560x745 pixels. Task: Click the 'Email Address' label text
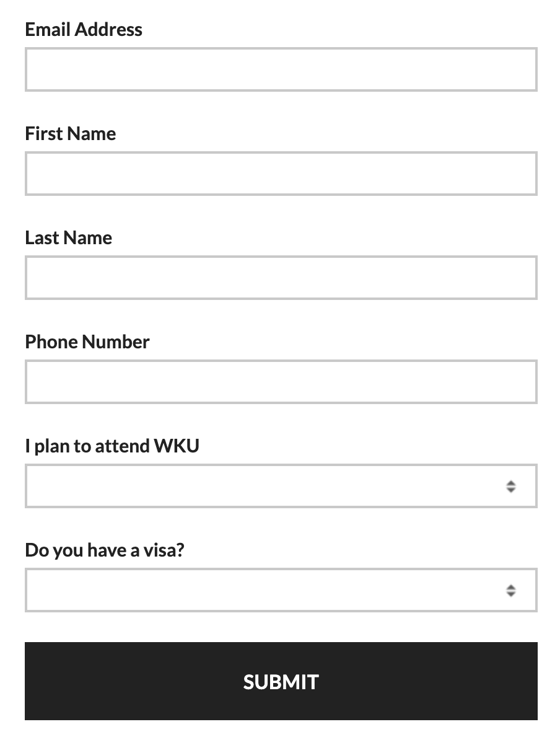click(x=84, y=30)
